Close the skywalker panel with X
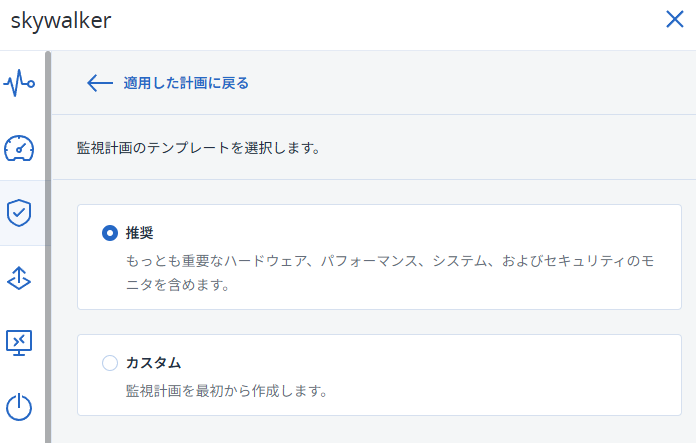Screen dimensions: 696x443 675,19
